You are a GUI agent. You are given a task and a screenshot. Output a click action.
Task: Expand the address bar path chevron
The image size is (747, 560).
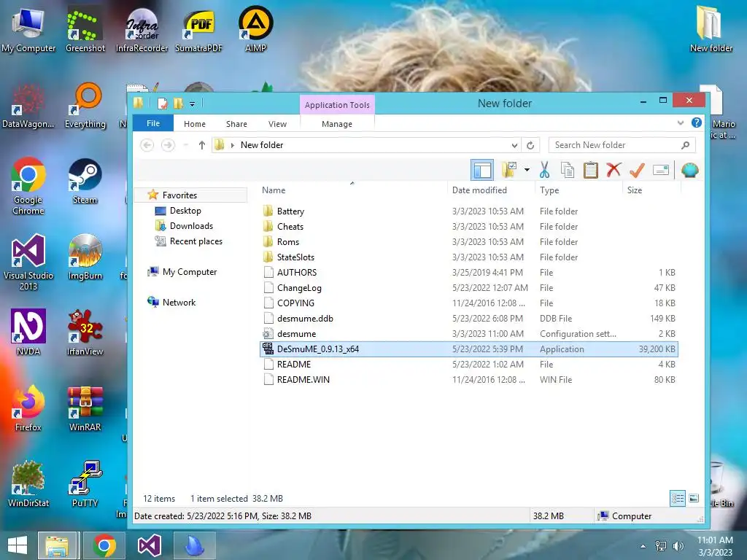233,145
